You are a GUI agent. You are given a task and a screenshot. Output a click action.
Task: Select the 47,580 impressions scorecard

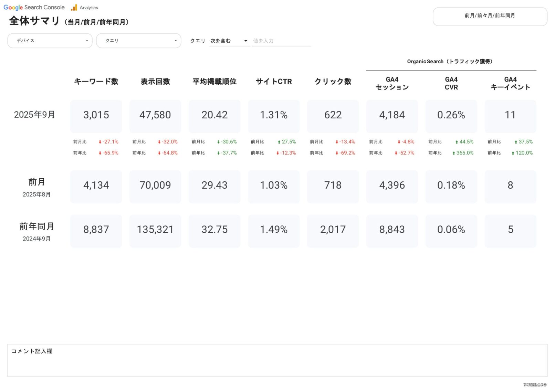155,115
